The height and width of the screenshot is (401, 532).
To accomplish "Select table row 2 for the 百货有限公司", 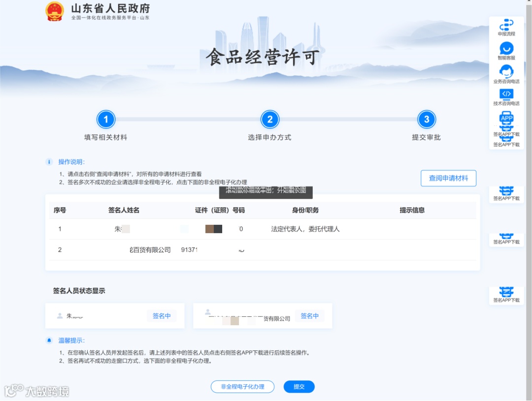I will coord(197,249).
